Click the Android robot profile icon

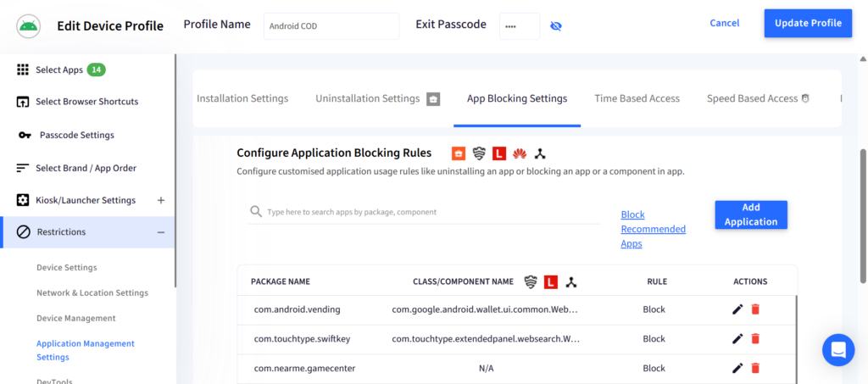pos(28,26)
